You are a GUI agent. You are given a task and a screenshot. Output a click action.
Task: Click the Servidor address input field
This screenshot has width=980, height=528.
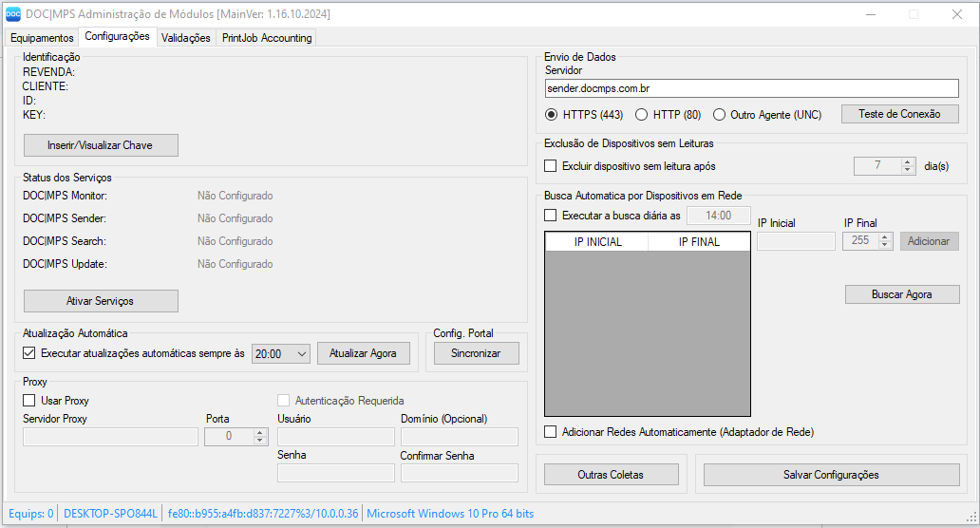[751, 88]
